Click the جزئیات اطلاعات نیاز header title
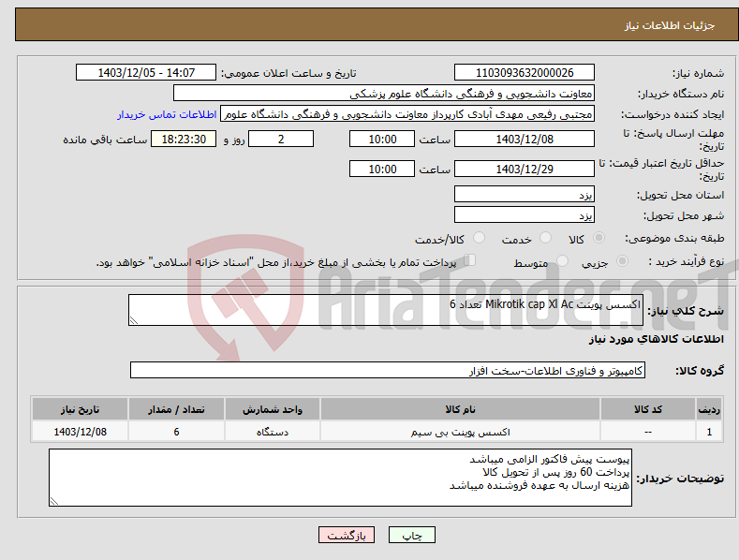This screenshot has height=560, width=739. click(670, 25)
